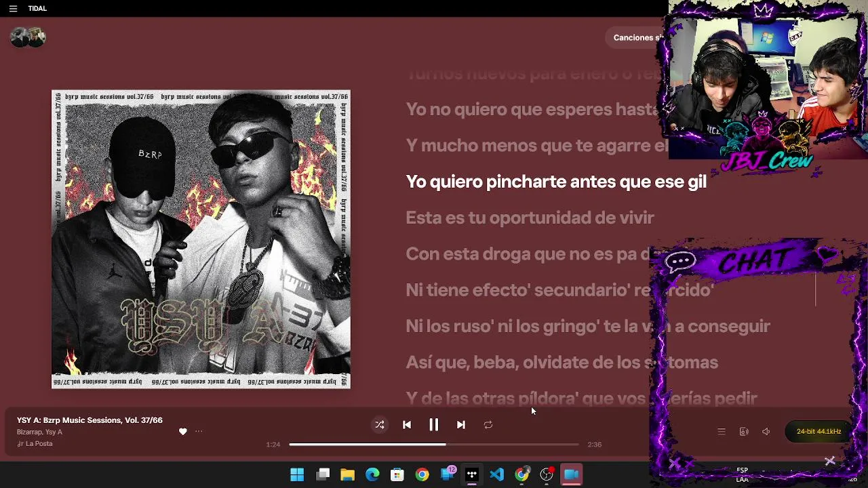
Task: Toggle shuffle playback
Action: [380, 425]
